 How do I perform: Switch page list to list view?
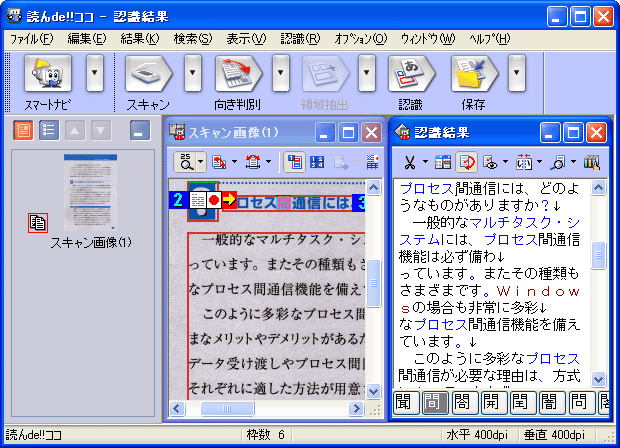(x=49, y=130)
